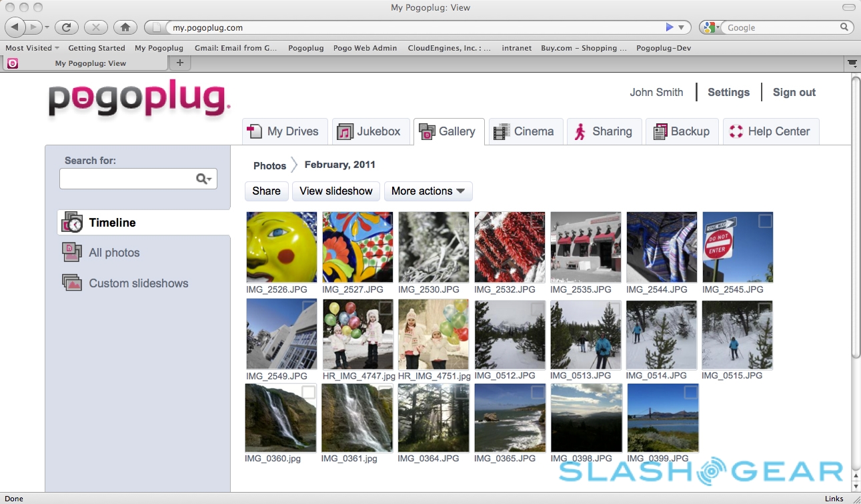Click the Jukebox music note icon
Image resolution: width=861 pixels, height=504 pixels.
pyautogui.click(x=345, y=131)
